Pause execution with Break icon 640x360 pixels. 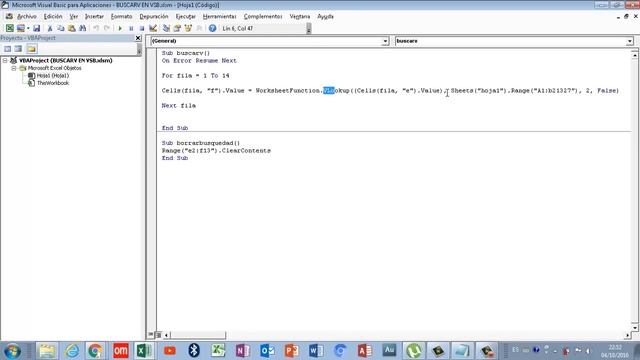[131, 28]
